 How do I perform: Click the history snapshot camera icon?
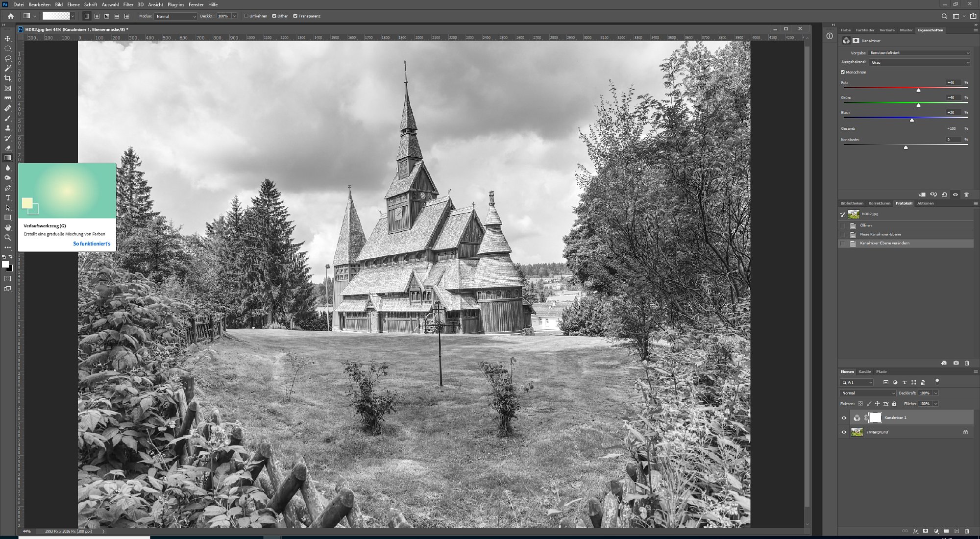click(956, 363)
